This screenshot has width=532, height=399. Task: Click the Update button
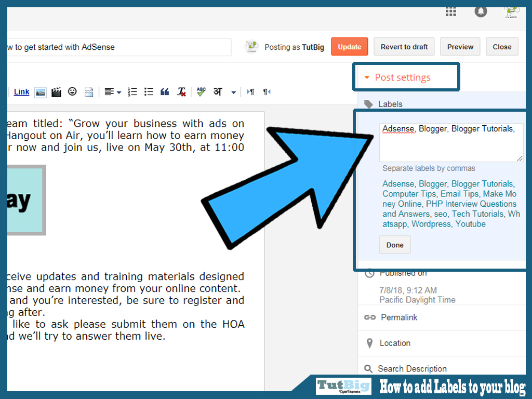pos(349,46)
